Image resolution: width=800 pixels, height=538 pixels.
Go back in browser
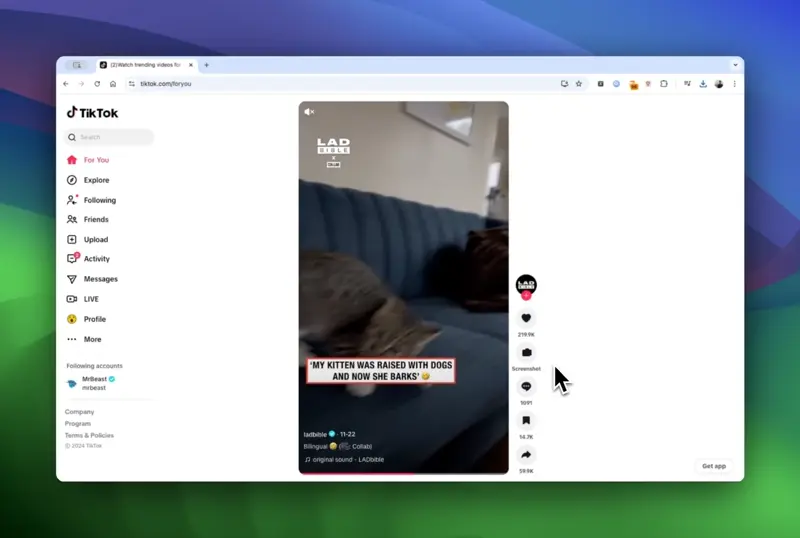[x=66, y=84]
